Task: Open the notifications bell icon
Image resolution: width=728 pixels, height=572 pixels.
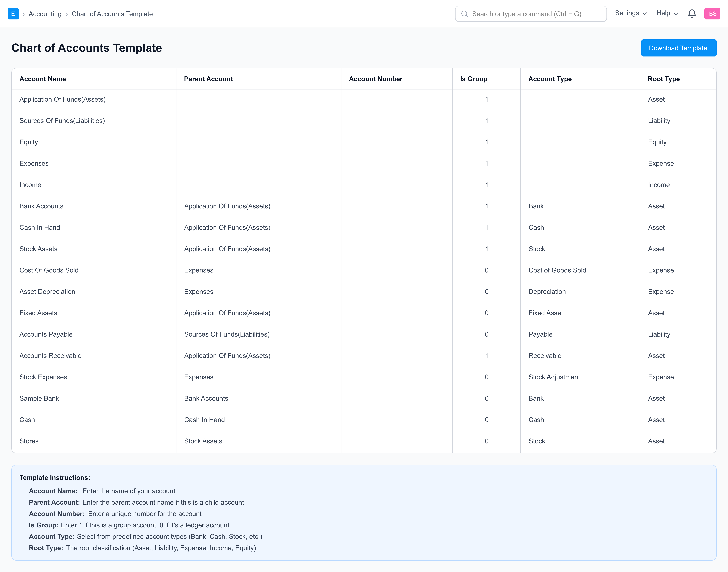Action: pyautogui.click(x=692, y=14)
